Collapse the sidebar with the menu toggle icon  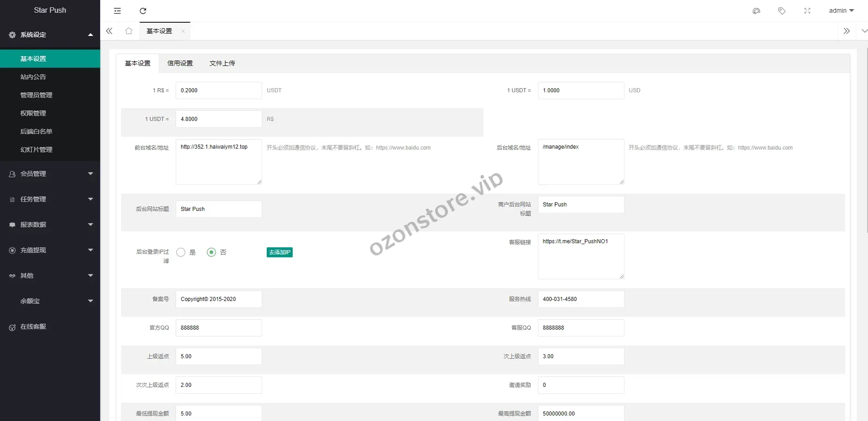pos(117,11)
